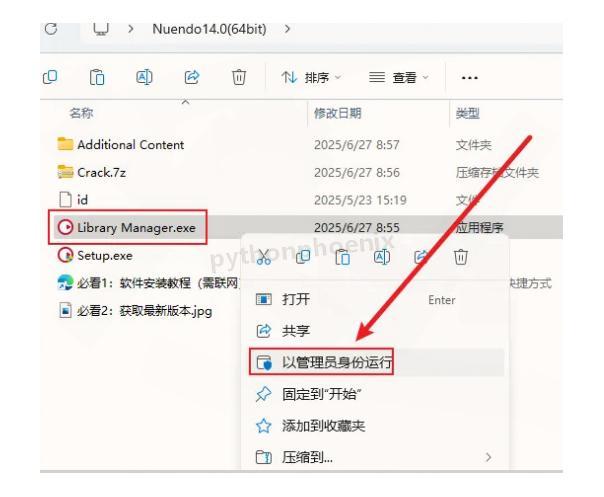The height and width of the screenshot is (497, 604).
Task: Select the Crack.7z archive
Action: 102,173
